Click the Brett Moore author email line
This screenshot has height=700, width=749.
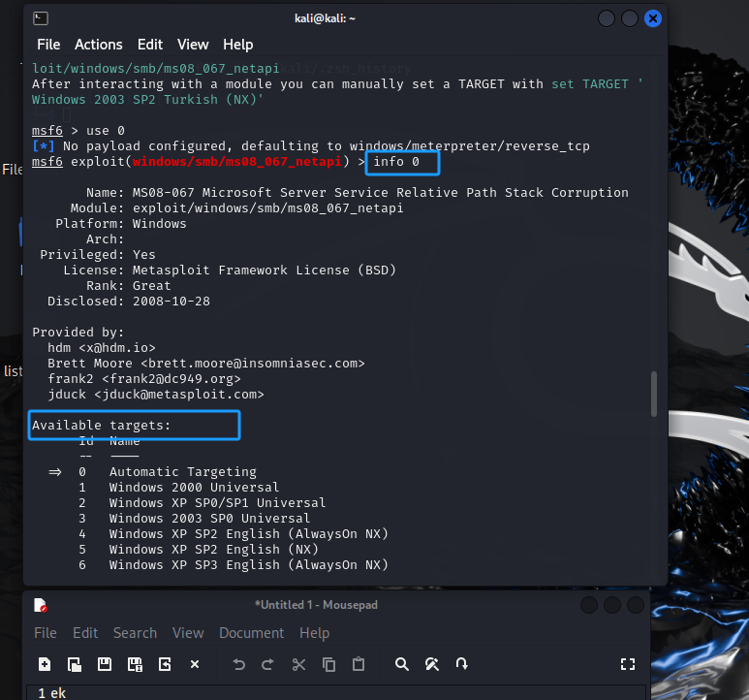[205, 364]
